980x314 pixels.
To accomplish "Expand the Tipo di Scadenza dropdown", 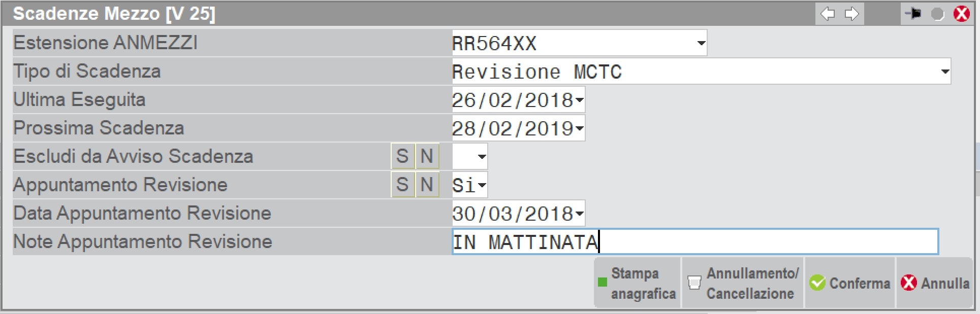I will point(945,72).
